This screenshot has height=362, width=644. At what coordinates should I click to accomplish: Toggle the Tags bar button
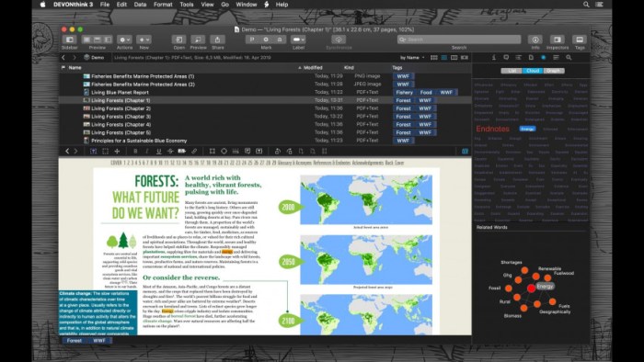(580, 40)
